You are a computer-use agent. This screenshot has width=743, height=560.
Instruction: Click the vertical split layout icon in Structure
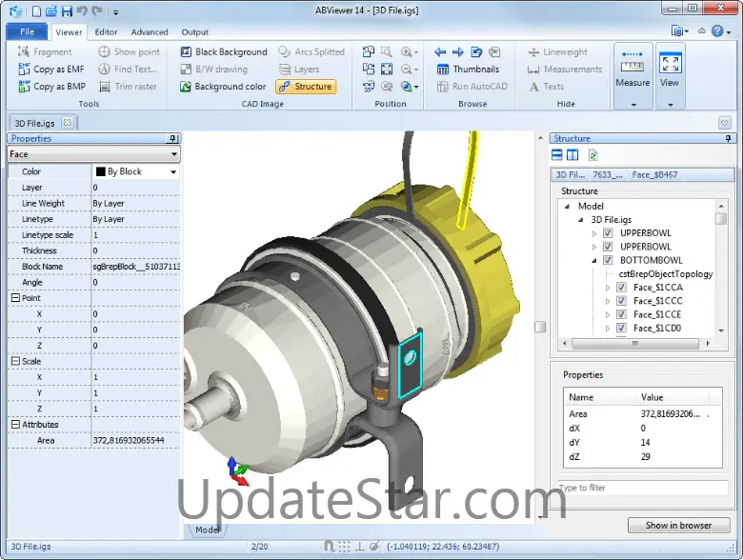(572, 154)
